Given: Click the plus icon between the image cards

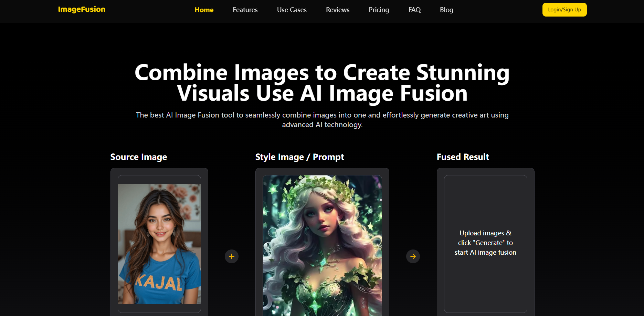Looking at the screenshot, I should (x=231, y=256).
